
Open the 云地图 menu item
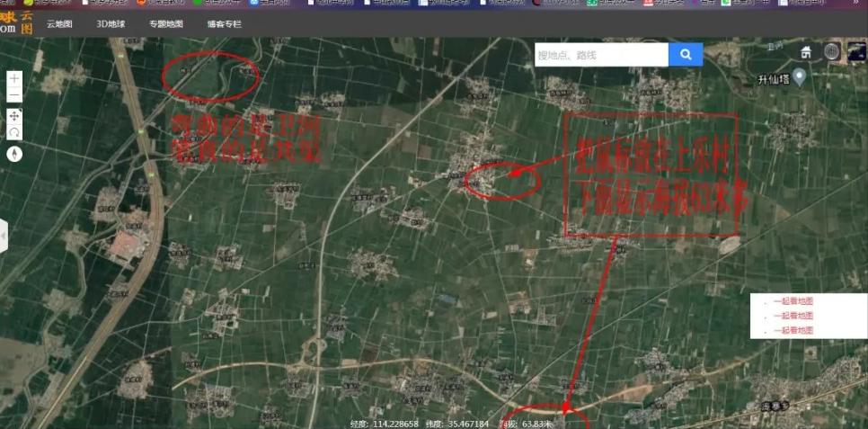[x=59, y=23]
